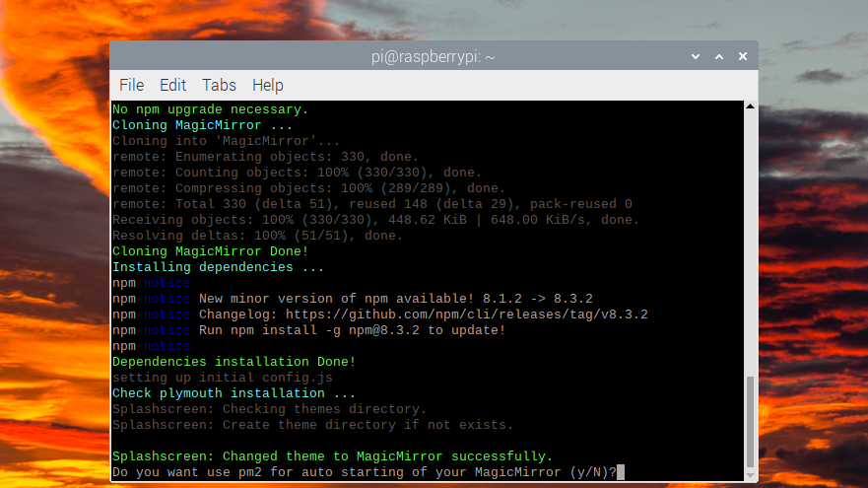Click the terminal vertical scrollbar thumb
Image resolution: width=868 pixels, height=488 pixels.
[750, 422]
